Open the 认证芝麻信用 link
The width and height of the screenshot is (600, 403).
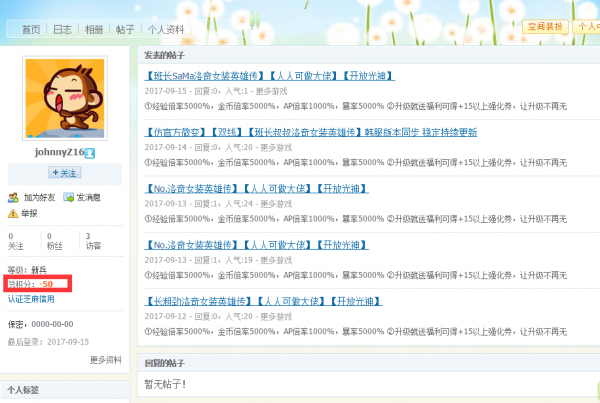(31, 299)
